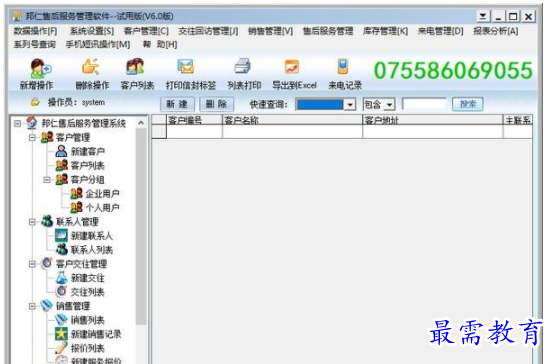Open the 来电管理[D] menu
551x364 pixels.
(440, 31)
